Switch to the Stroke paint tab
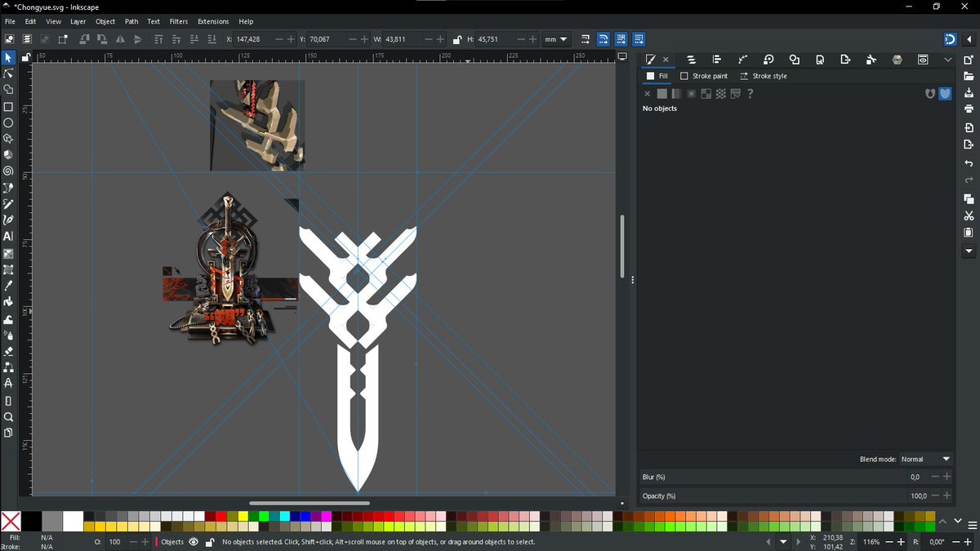 tap(704, 76)
